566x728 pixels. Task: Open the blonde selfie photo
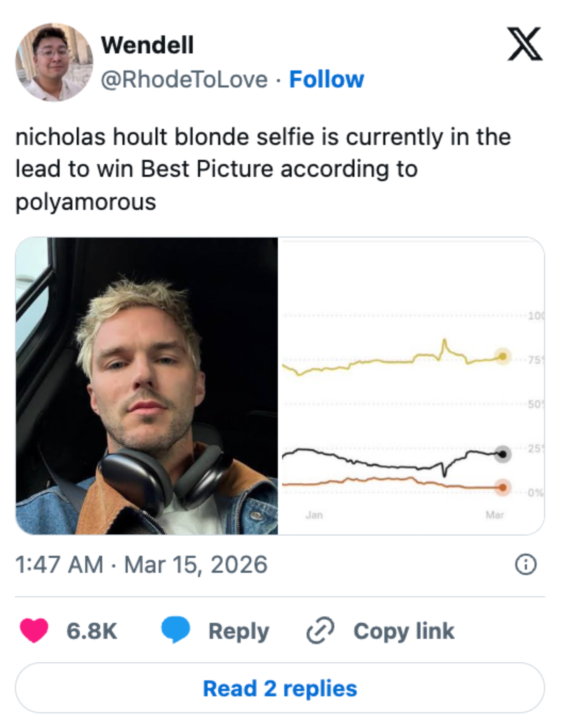(147, 383)
